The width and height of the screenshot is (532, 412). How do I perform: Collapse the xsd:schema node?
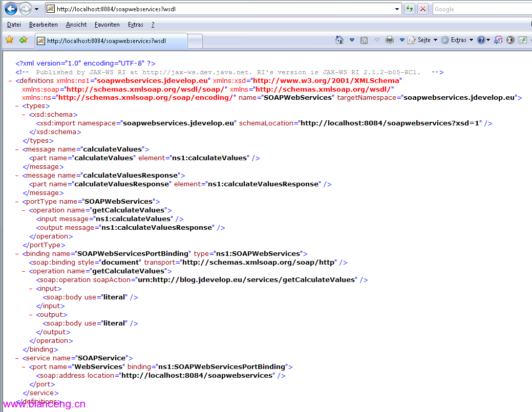point(24,115)
